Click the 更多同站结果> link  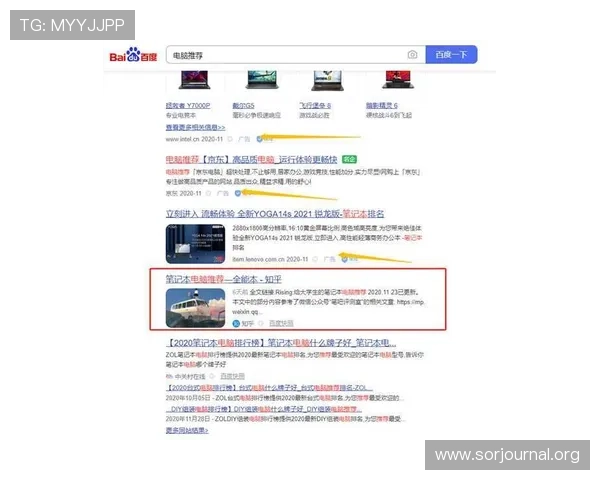click(187, 431)
